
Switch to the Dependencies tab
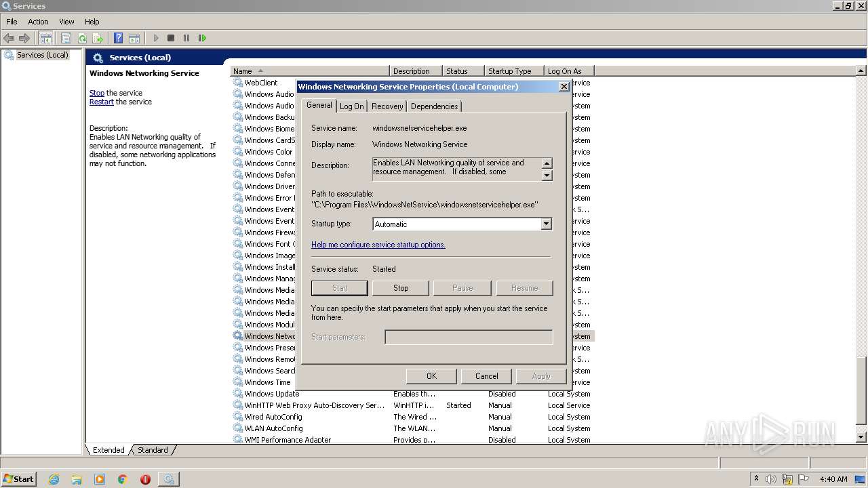pos(434,106)
